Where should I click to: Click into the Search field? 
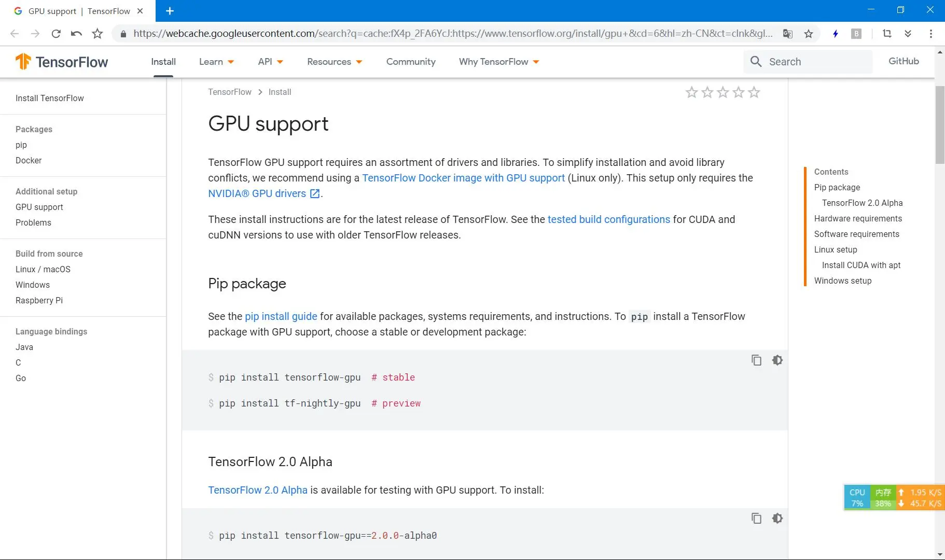click(x=808, y=62)
